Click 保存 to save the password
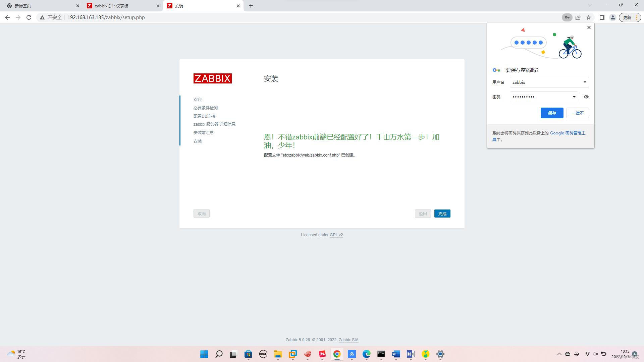The image size is (644, 362). click(552, 113)
